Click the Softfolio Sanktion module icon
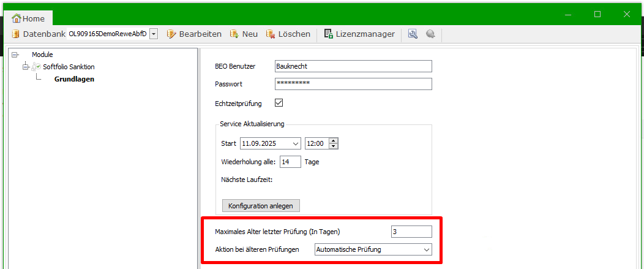Screen dimensions: 644x269 tap(36, 67)
